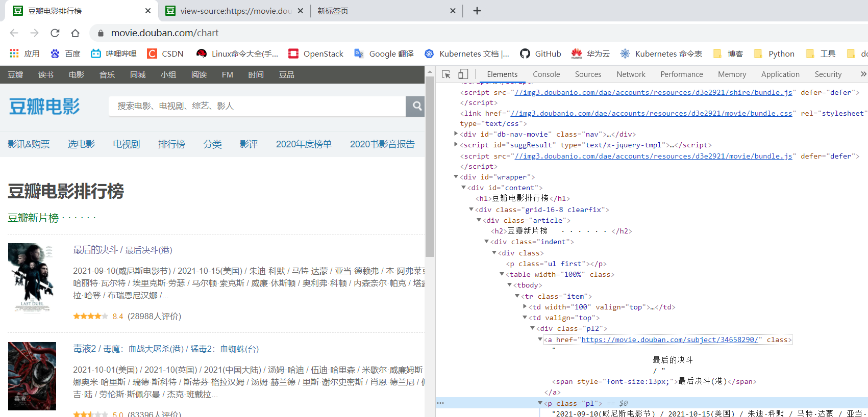Click the 豆瓣电影 logo

44,107
